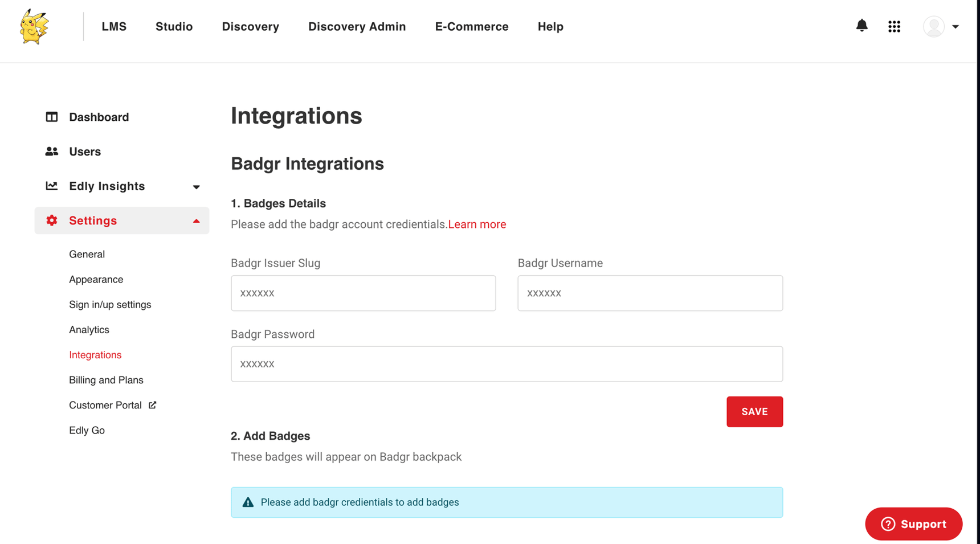Open Customer Portal external link icon
Screen dimensions: 980x544
[x=152, y=404]
